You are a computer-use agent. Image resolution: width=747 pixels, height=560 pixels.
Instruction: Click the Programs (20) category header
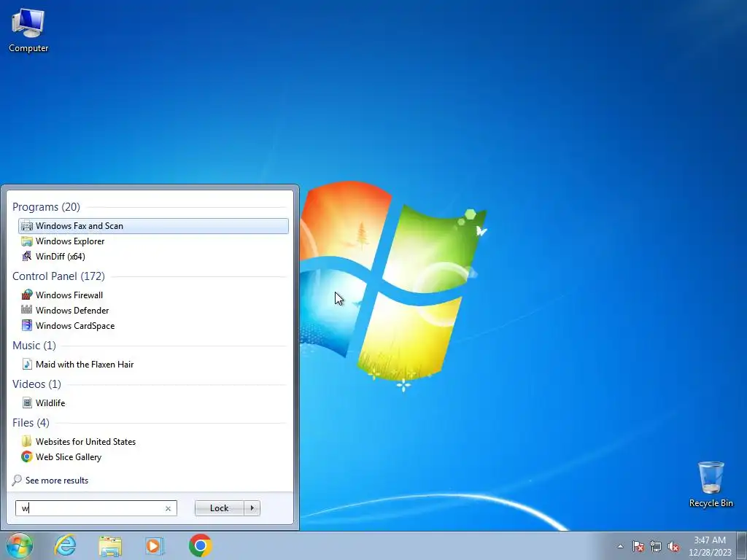pyautogui.click(x=46, y=207)
